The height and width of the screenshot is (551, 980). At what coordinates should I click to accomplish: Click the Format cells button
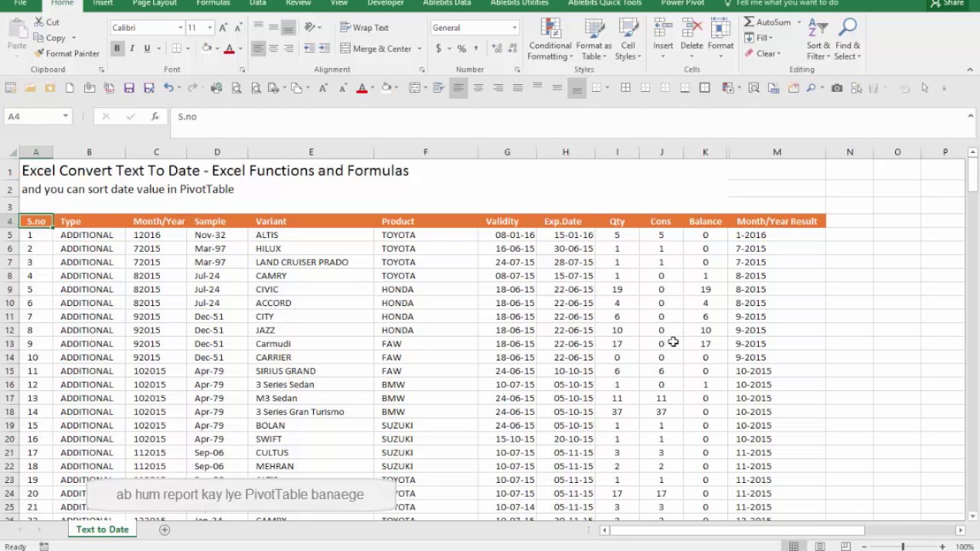pos(720,39)
